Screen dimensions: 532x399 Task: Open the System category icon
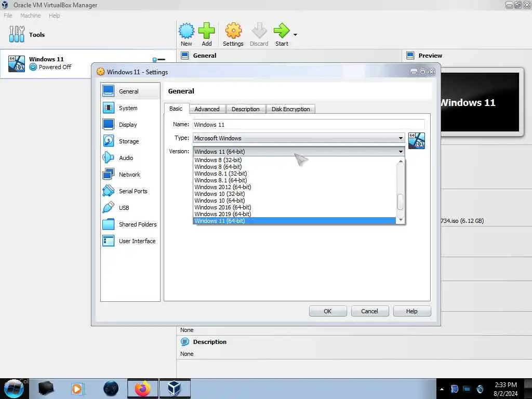coord(109,108)
